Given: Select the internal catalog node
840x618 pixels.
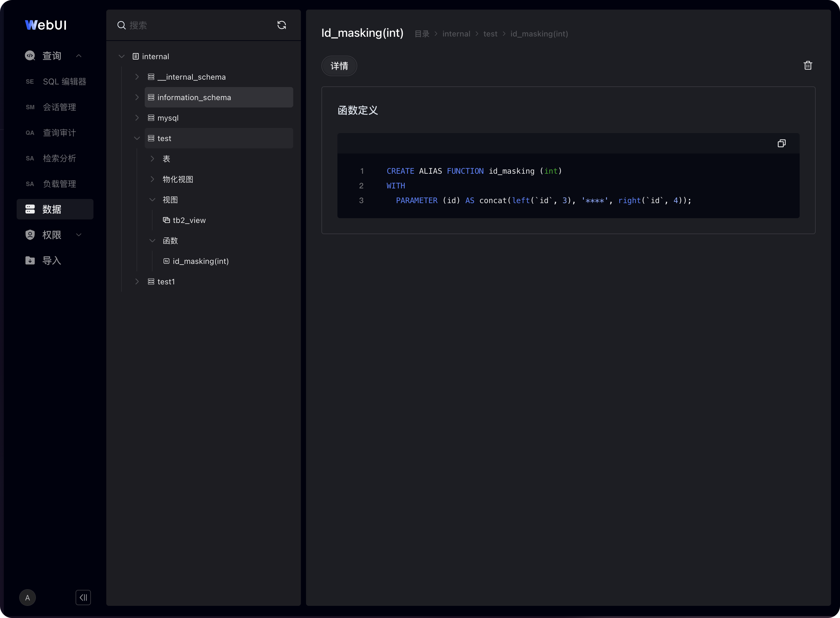Looking at the screenshot, I should (x=155, y=57).
